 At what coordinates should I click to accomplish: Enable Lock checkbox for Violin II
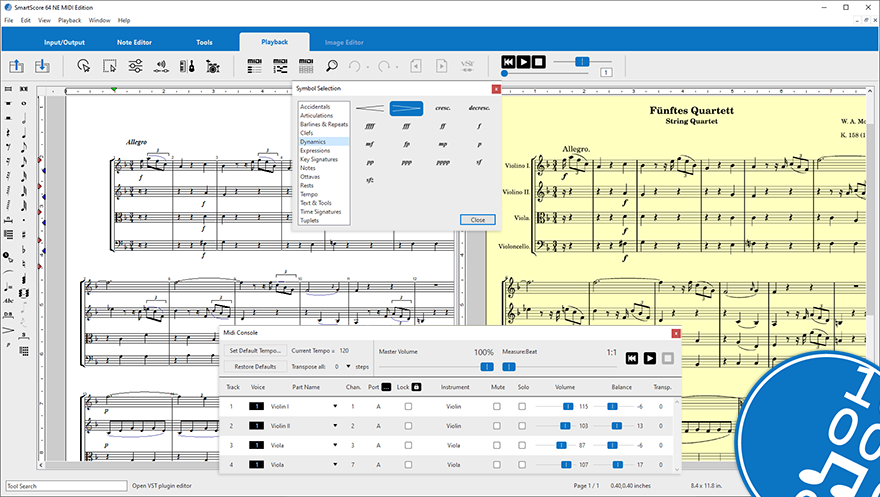(408, 426)
